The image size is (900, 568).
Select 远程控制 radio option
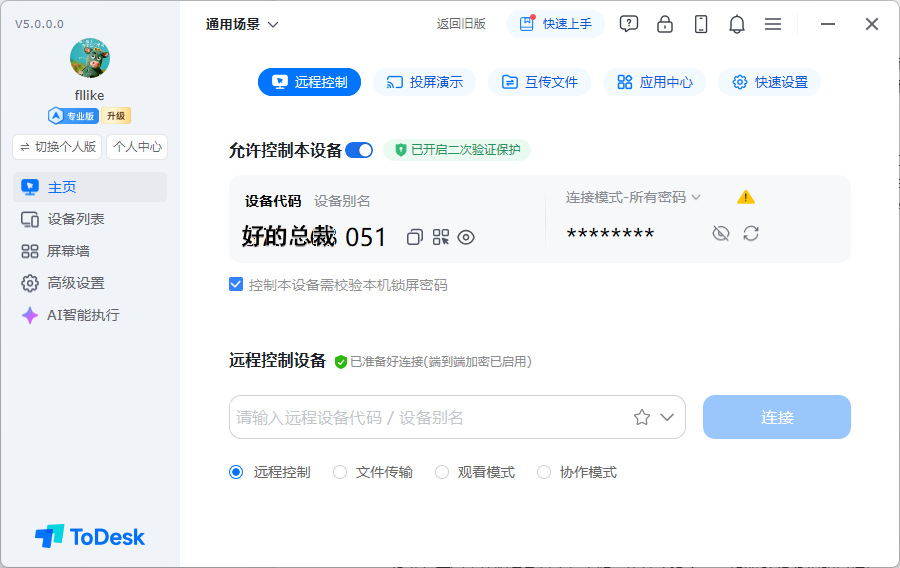pos(236,472)
